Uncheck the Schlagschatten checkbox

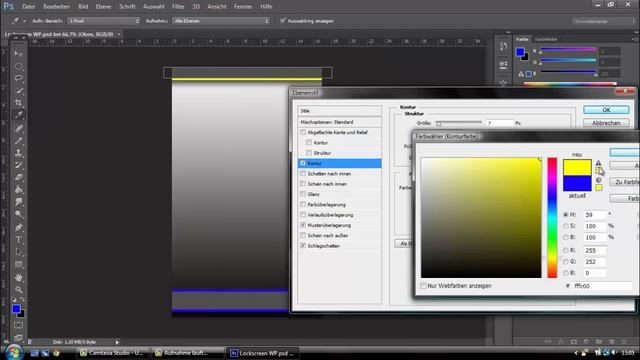(x=303, y=246)
